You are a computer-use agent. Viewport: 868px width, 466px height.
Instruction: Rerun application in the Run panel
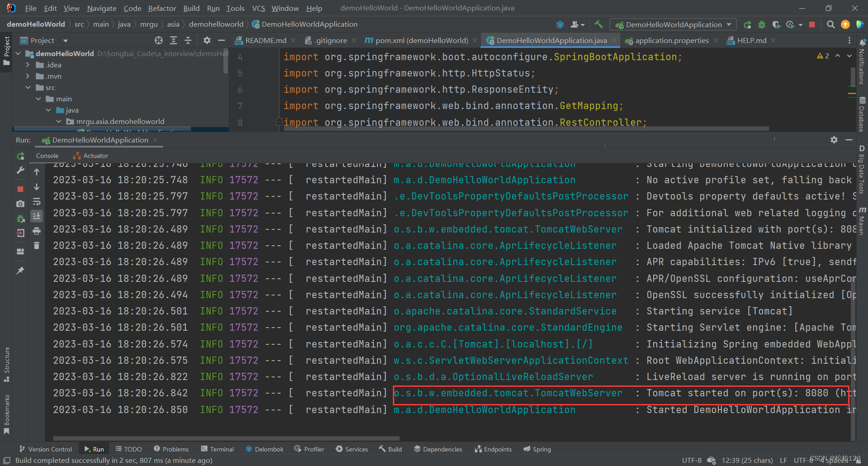tap(20, 156)
